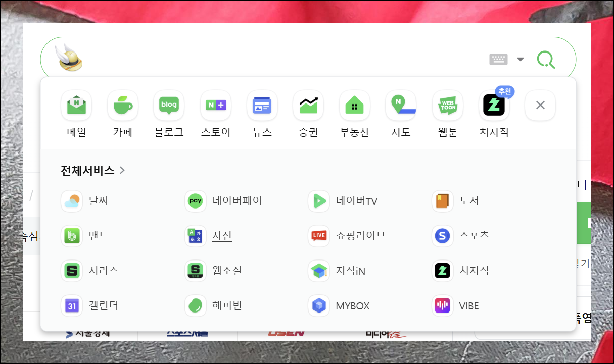Open the 스토어 (Store) N+ icon

point(216,106)
